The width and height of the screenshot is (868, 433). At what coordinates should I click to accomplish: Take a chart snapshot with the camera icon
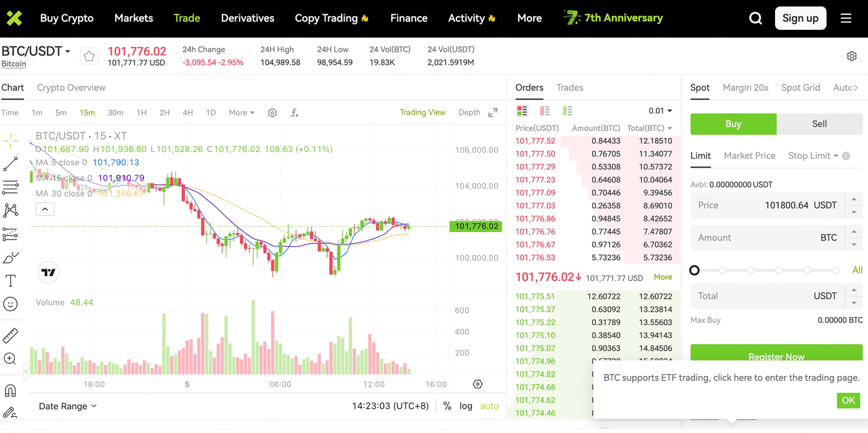477,384
